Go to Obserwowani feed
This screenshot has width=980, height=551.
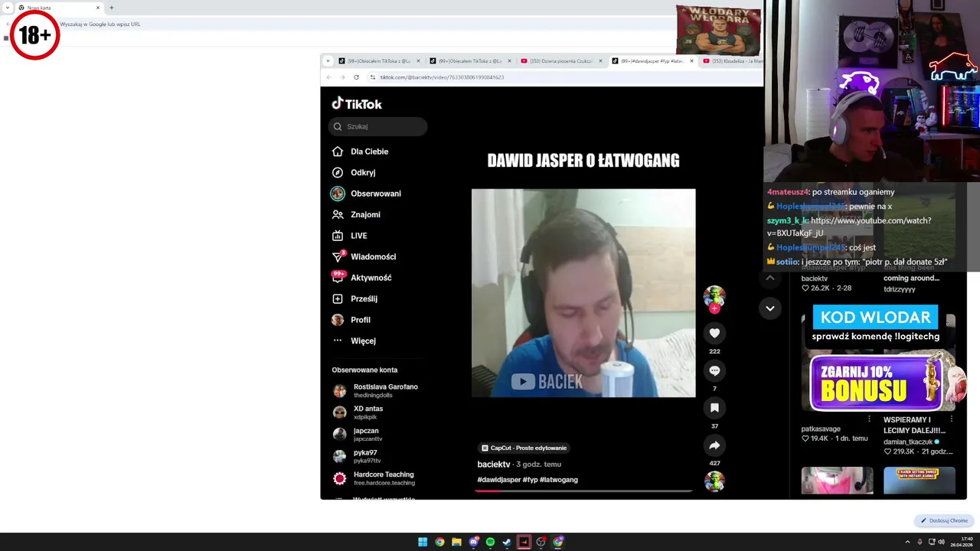pos(366,194)
